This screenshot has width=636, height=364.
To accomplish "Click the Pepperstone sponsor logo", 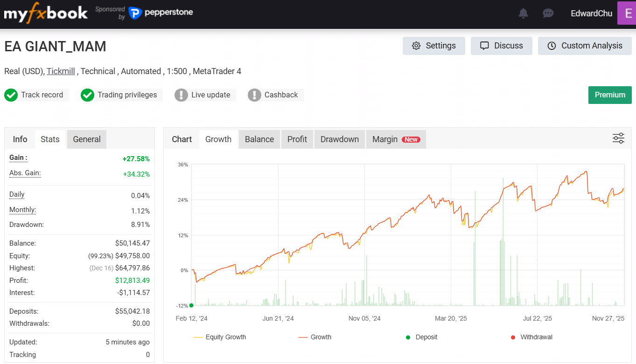I will pyautogui.click(x=161, y=13).
